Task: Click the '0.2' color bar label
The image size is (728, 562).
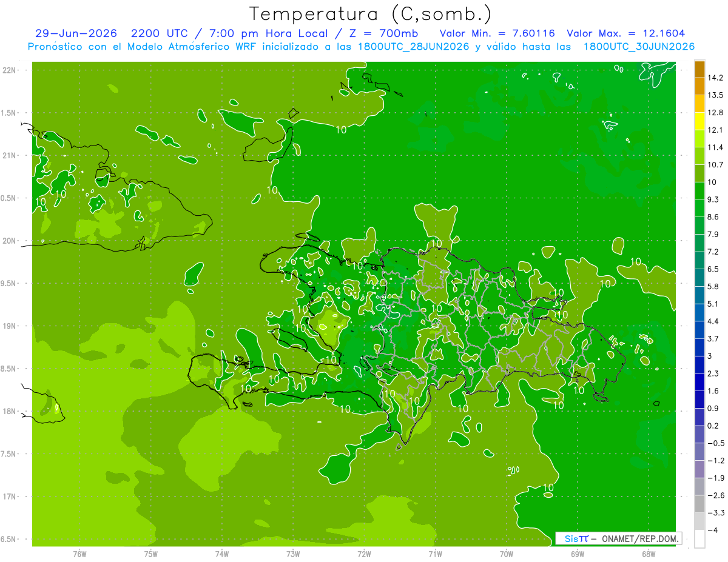Action: (713, 426)
